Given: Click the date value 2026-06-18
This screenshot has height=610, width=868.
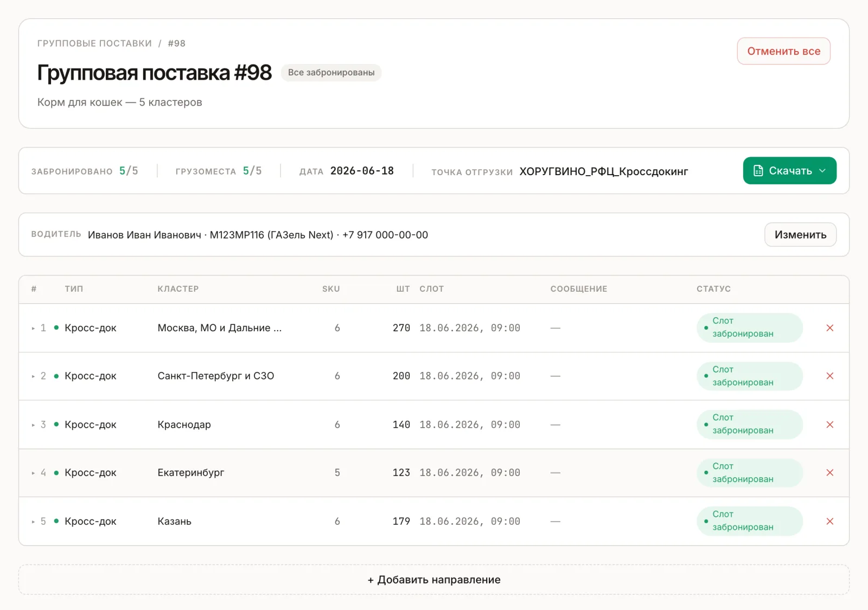Looking at the screenshot, I should tap(362, 171).
